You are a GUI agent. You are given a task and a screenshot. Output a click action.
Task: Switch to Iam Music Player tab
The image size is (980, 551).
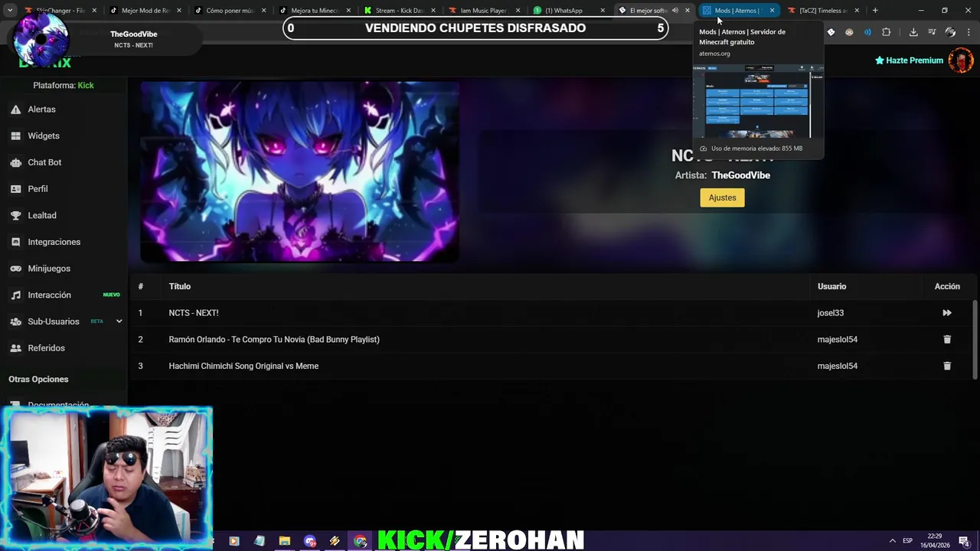coord(483,11)
